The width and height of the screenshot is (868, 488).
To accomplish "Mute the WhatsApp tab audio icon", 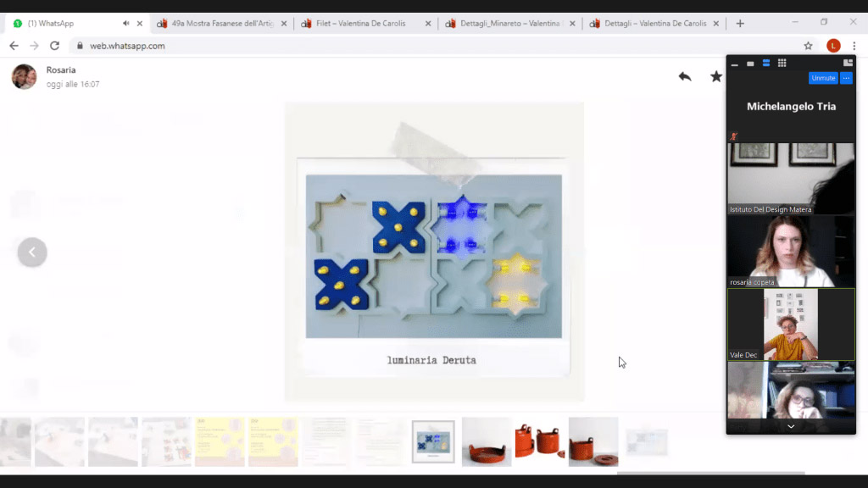I will pyautogui.click(x=126, y=23).
